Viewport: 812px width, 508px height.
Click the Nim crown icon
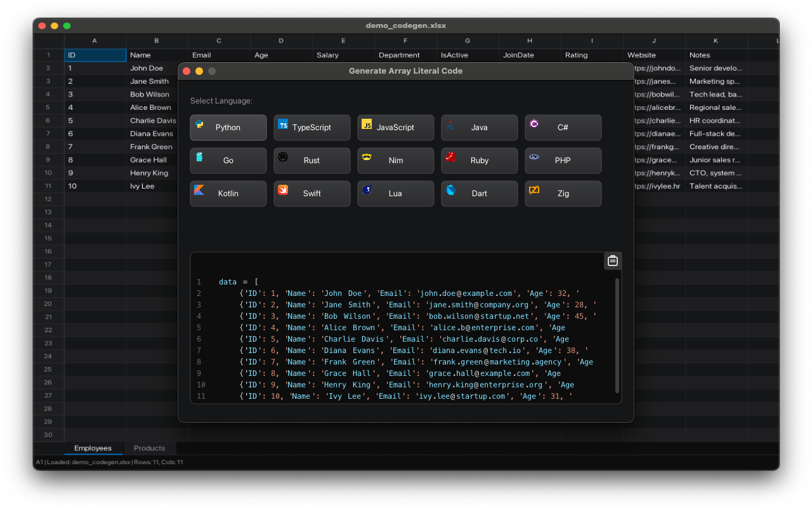coord(367,157)
